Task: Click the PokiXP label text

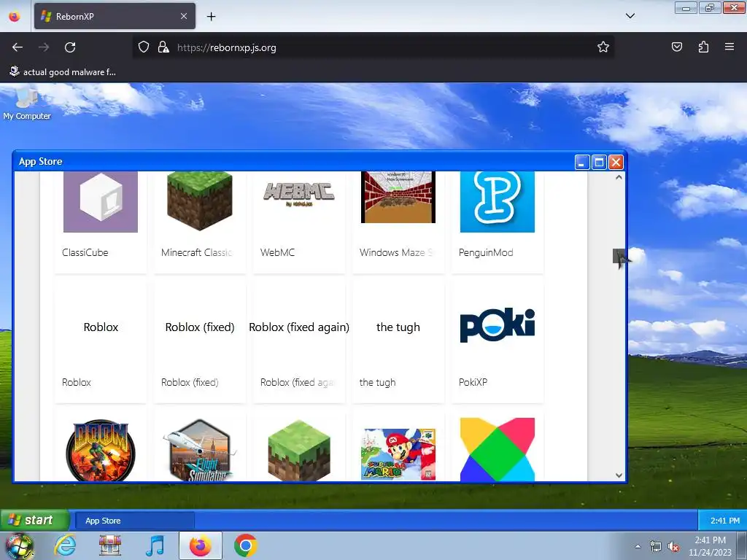Action: pyautogui.click(x=473, y=382)
